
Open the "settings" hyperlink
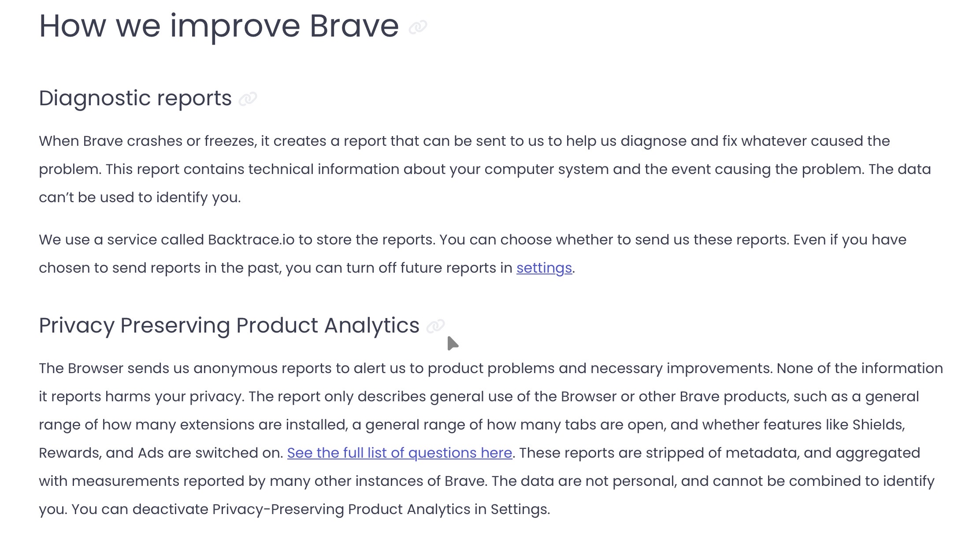click(x=544, y=268)
